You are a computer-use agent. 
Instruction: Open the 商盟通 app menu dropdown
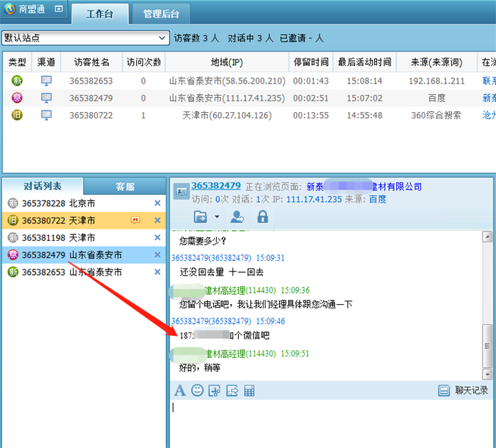pyautogui.click(x=58, y=9)
